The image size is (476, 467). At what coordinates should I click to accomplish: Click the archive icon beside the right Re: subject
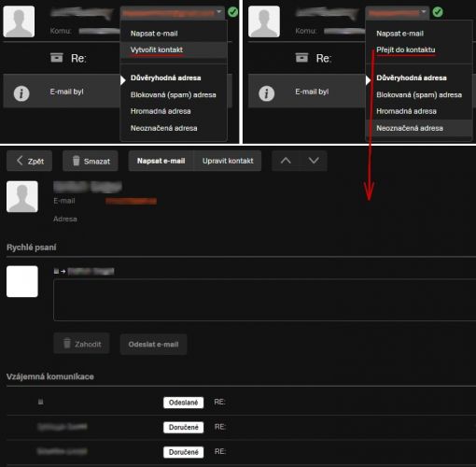click(301, 58)
